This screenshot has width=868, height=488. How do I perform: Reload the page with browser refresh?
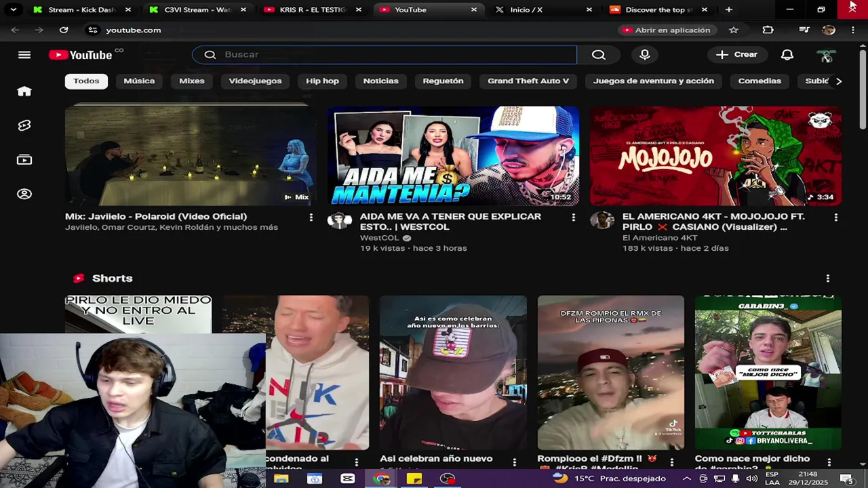click(64, 30)
